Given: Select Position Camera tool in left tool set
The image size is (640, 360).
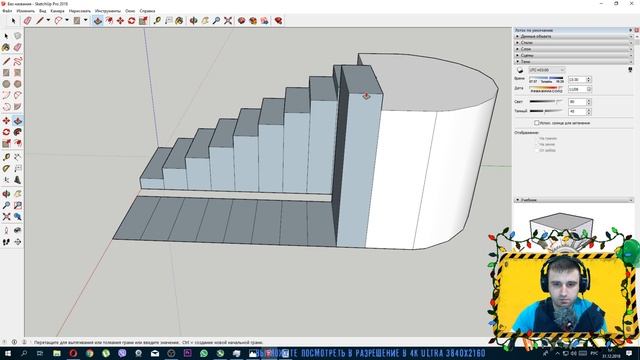Looking at the screenshot, I should (6, 231).
